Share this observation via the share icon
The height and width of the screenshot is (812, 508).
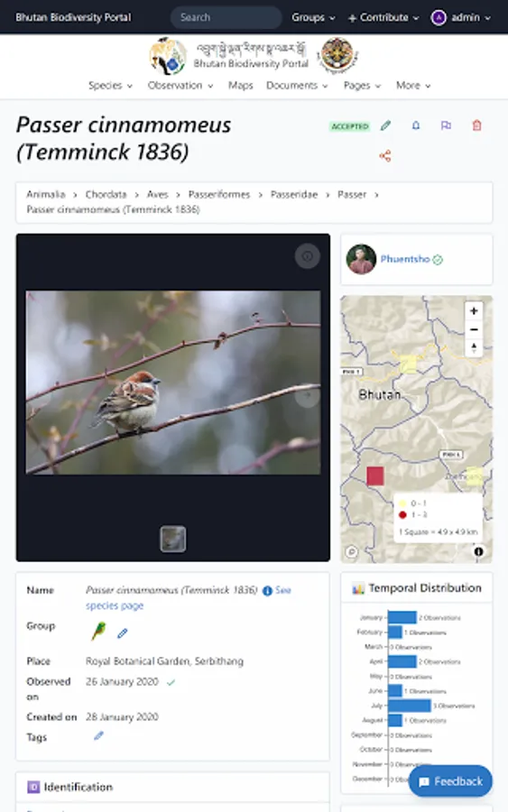385,156
